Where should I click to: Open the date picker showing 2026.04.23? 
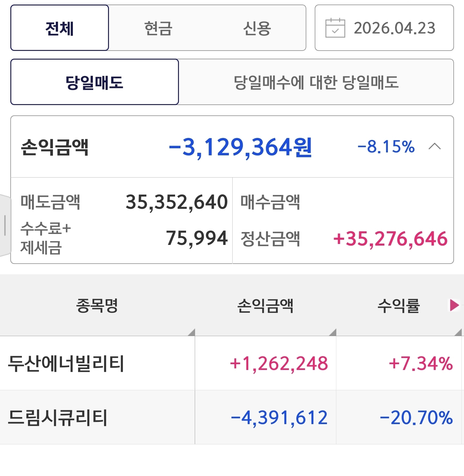pyautogui.click(x=394, y=28)
